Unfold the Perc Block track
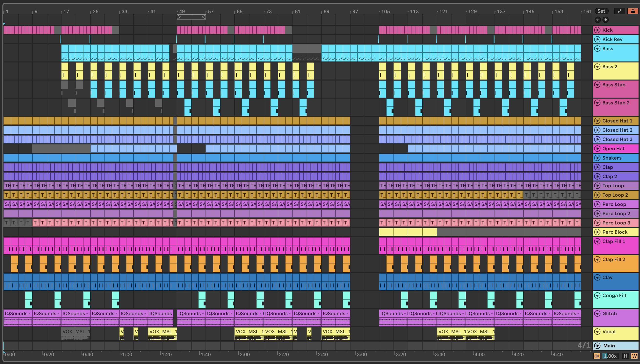 [x=597, y=232]
